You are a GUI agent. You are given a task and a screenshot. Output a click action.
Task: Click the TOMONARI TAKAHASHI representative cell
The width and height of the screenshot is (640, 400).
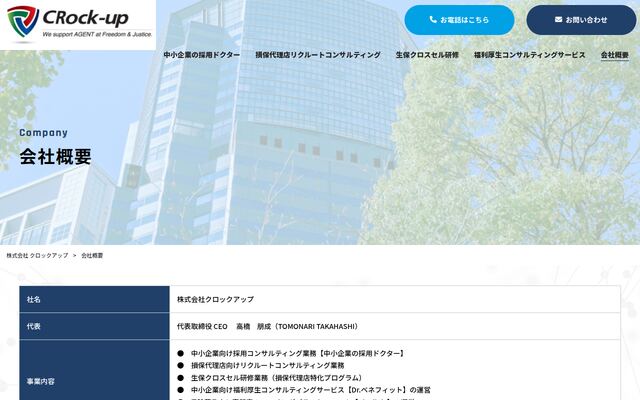[x=395, y=326]
